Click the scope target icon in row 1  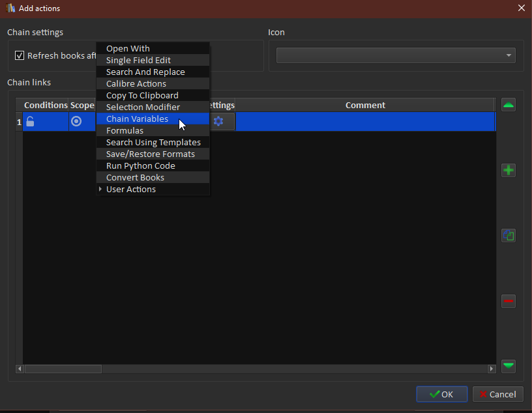tap(76, 121)
